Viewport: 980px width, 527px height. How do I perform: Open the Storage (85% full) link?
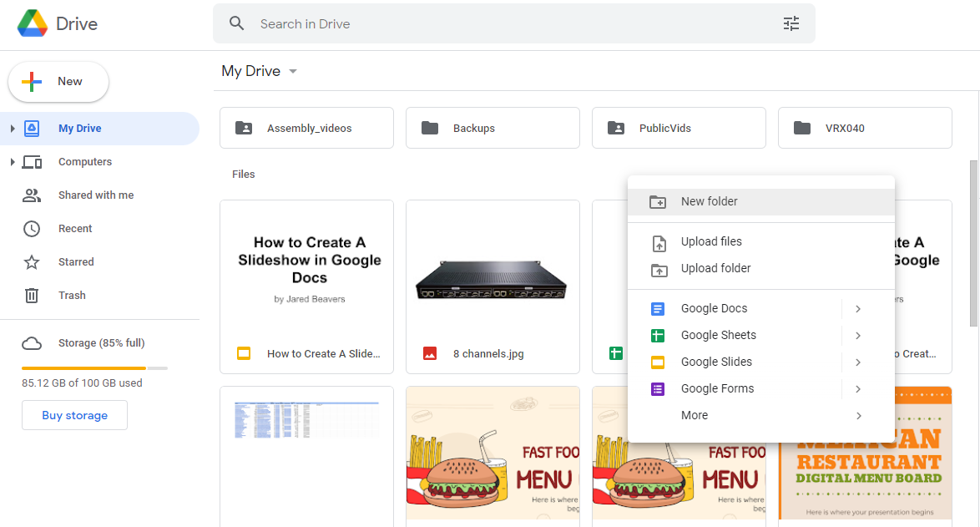pyautogui.click(x=101, y=343)
